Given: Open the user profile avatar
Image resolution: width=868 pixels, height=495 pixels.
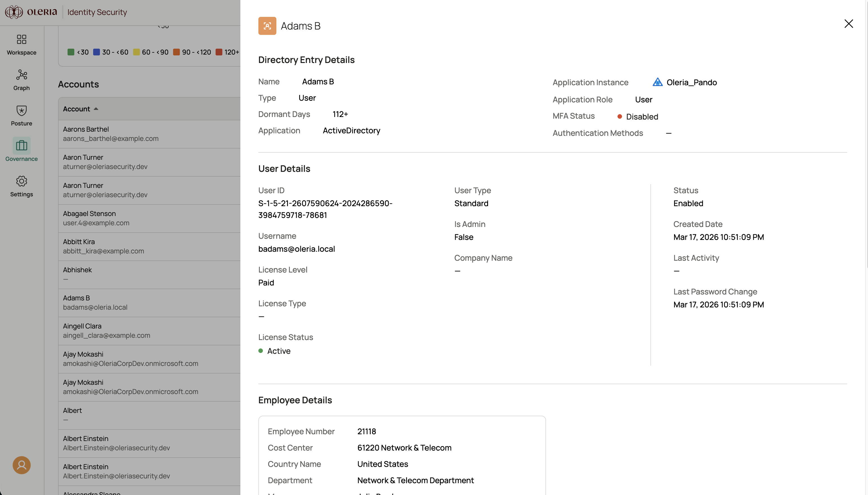Looking at the screenshot, I should point(21,465).
